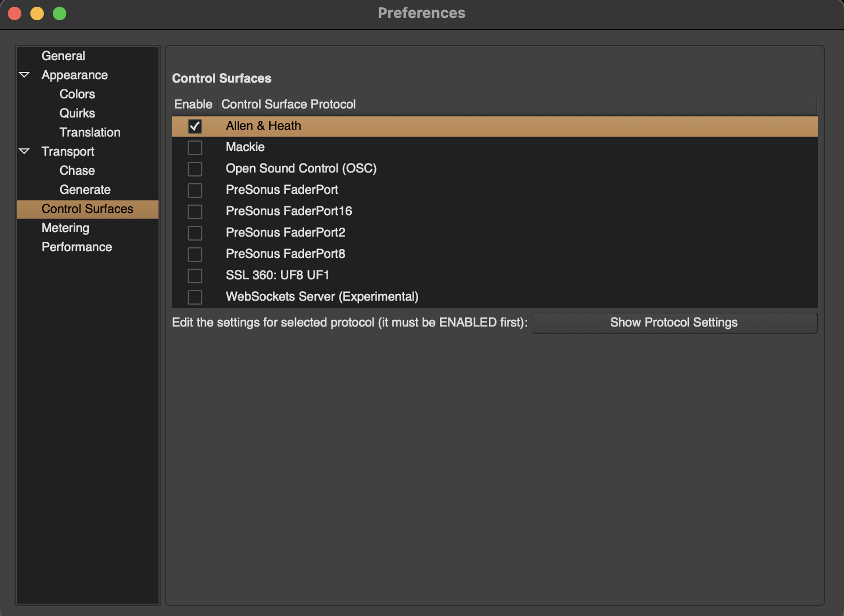
Task: Select Quirks in the sidebar
Action: 78,114
